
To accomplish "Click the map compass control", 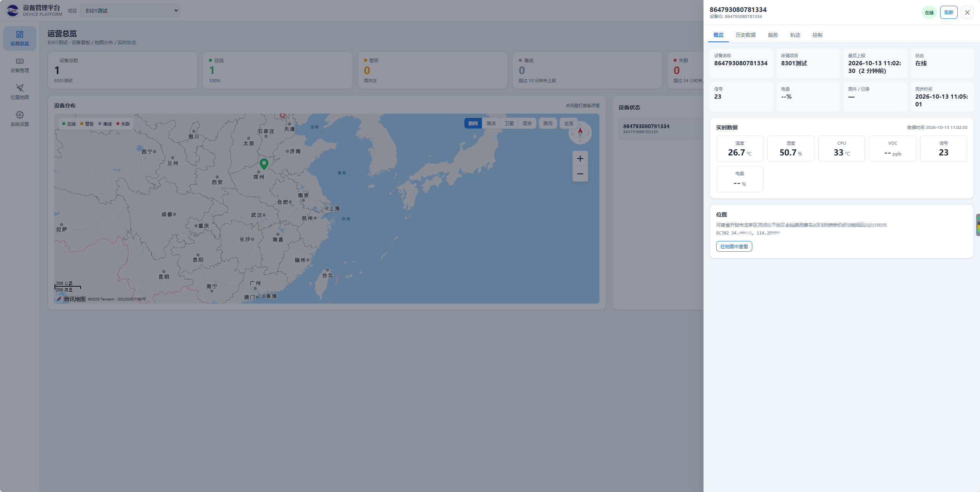I will (580, 133).
